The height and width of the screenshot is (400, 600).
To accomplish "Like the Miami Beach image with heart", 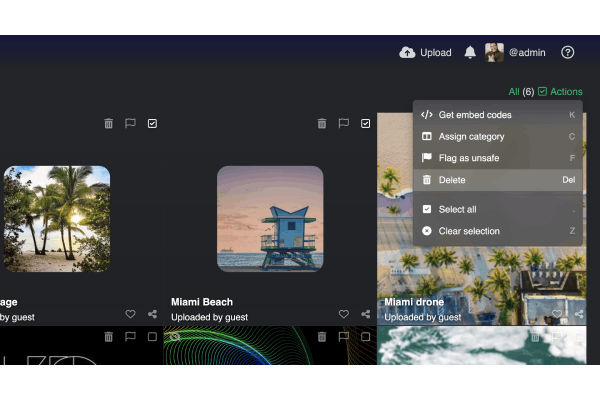I will tap(344, 314).
